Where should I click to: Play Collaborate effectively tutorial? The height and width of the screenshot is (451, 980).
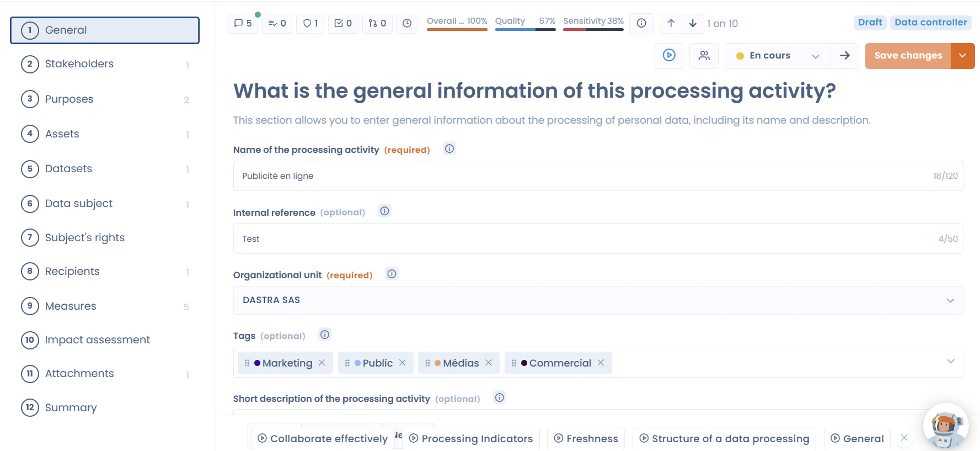tap(323, 438)
